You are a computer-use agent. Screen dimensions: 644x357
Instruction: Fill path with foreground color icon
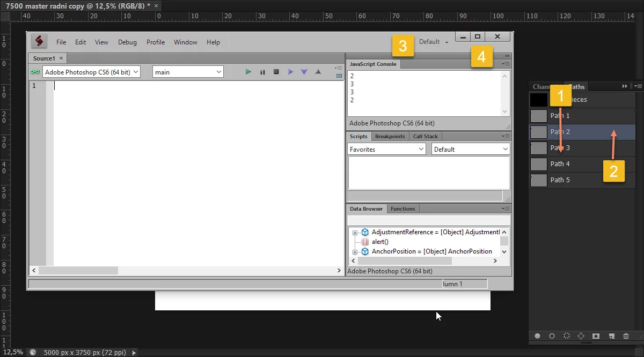pos(537,336)
